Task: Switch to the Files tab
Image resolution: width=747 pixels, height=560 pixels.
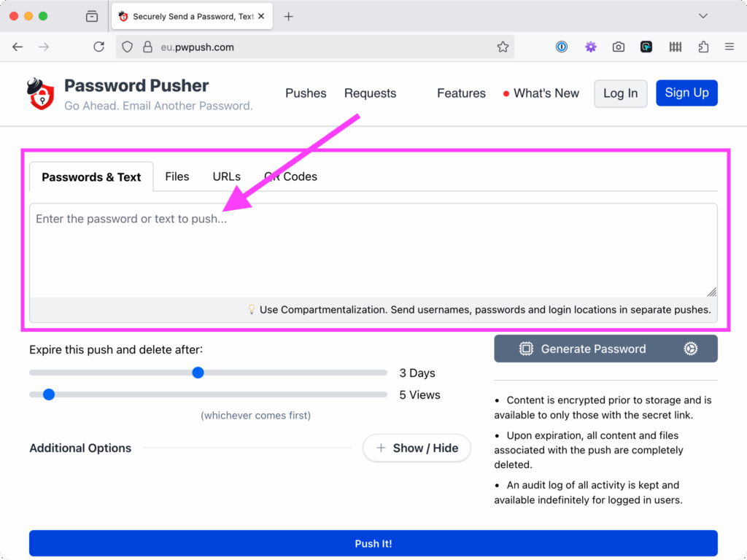Action: tap(177, 176)
